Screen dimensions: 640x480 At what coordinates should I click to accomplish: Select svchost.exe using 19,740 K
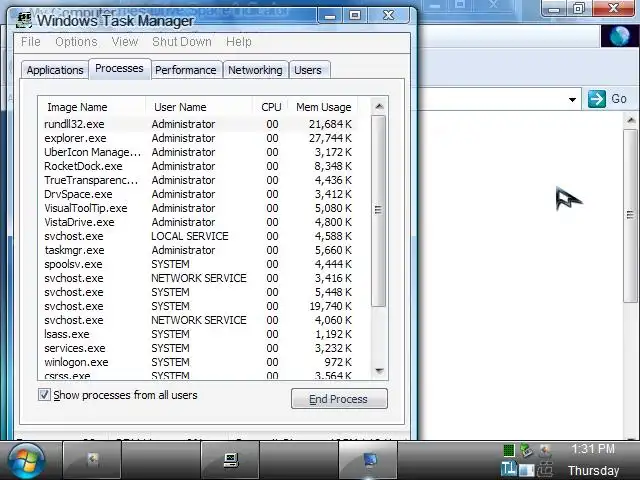click(x=198, y=306)
